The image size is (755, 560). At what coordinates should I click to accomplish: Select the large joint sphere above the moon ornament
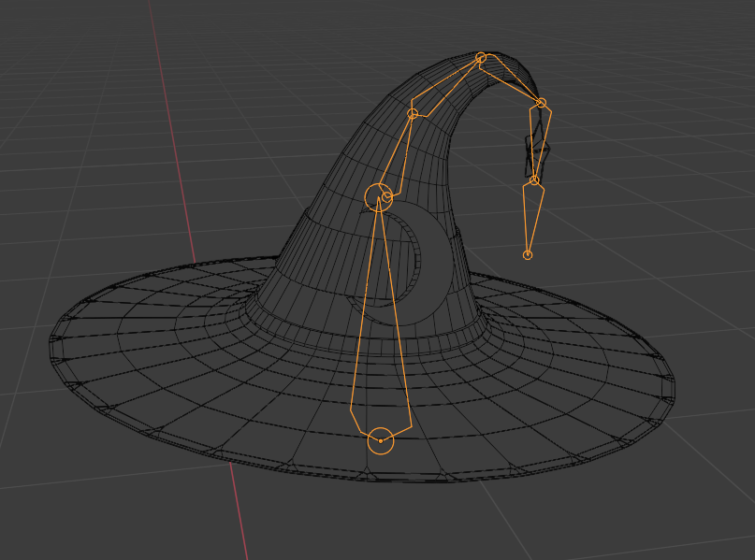pyautogui.click(x=379, y=197)
